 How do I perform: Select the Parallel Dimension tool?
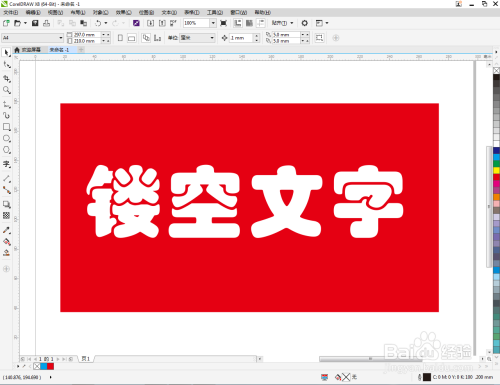(6, 179)
